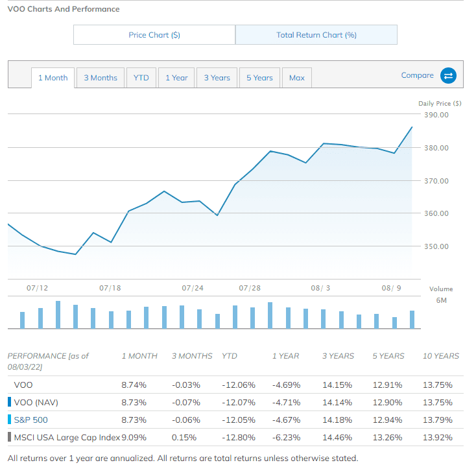Click the VOO (NAV) blue color marker

[x=10, y=402]
